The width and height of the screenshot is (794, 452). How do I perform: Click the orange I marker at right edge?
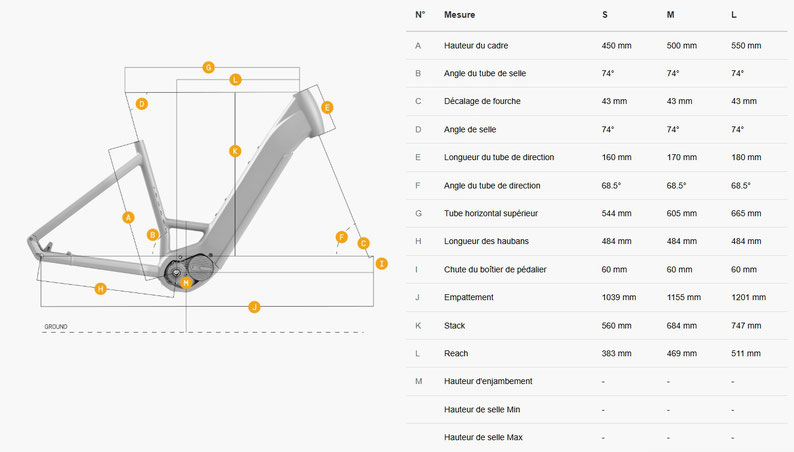coord(381,262)
